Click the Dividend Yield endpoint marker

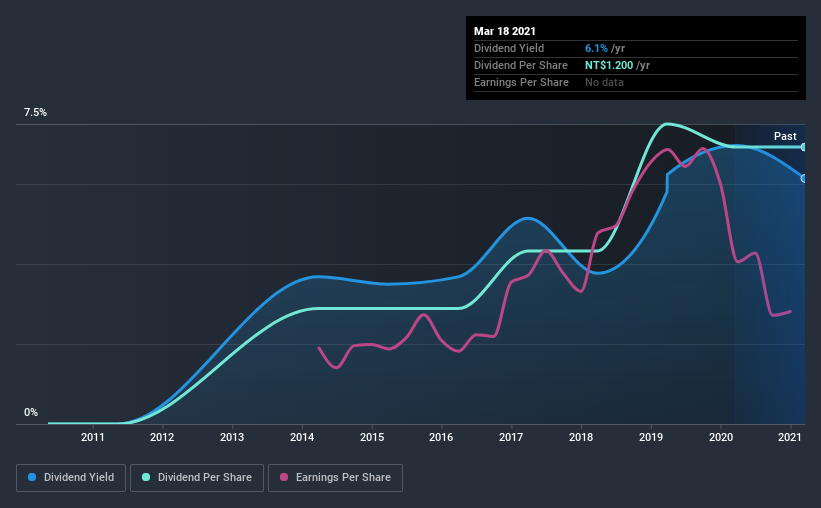click(803, 179)
